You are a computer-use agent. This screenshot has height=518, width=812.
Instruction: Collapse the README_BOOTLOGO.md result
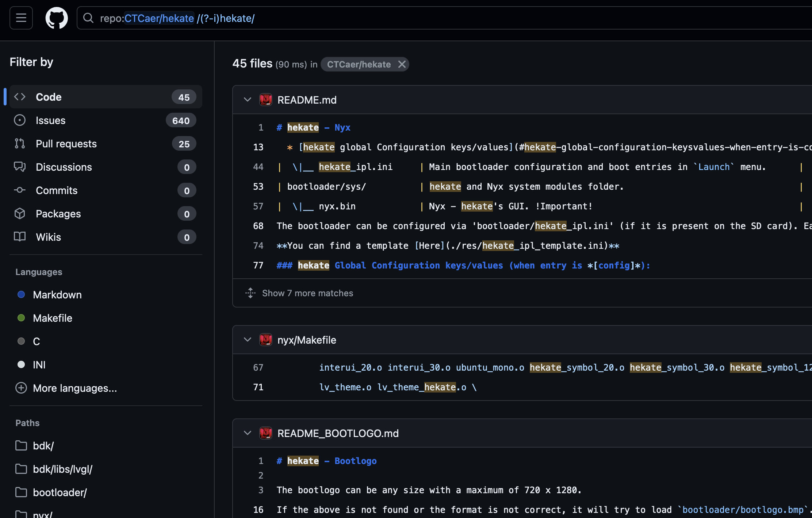(247, 433)
